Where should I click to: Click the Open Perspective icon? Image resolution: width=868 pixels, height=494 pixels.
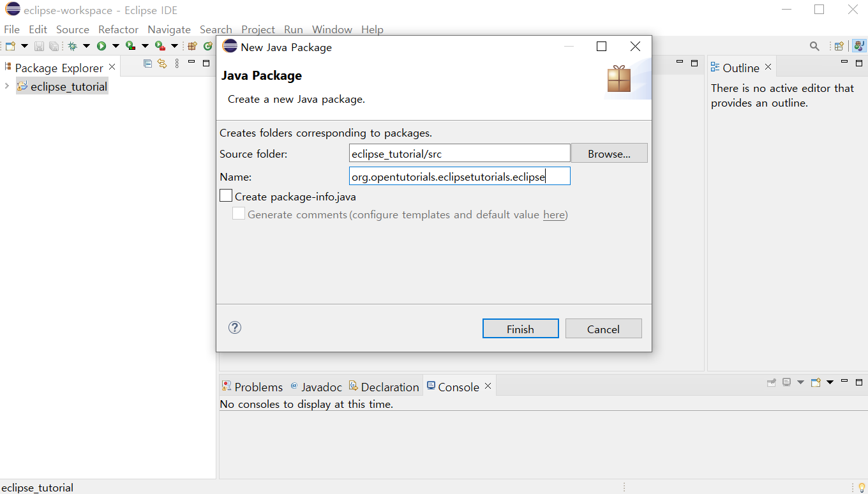click(839, 46)
